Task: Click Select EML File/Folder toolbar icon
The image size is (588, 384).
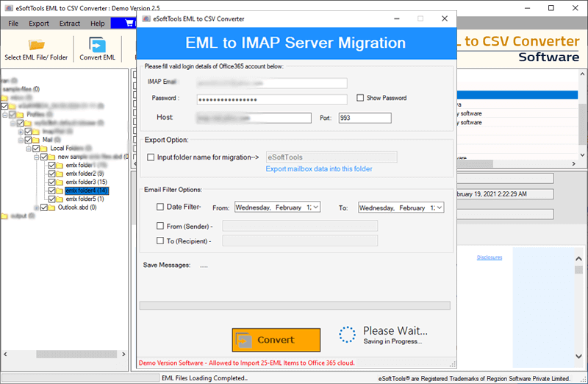Action: [36, 45]
